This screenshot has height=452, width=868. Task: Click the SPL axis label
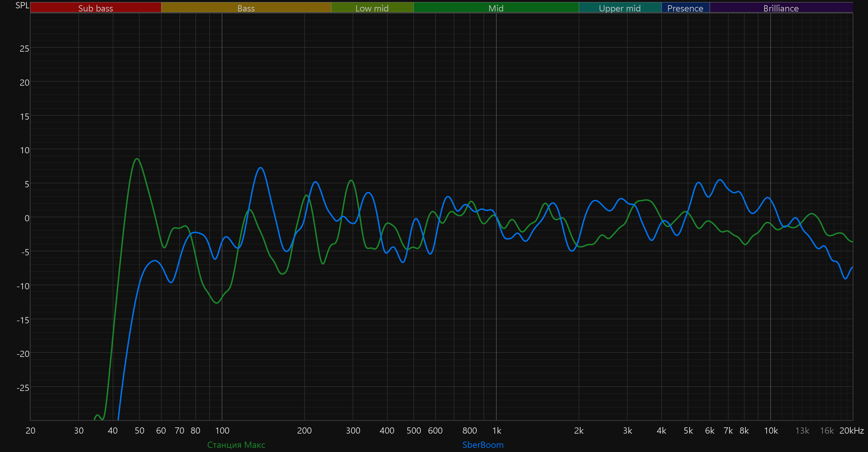22,6
